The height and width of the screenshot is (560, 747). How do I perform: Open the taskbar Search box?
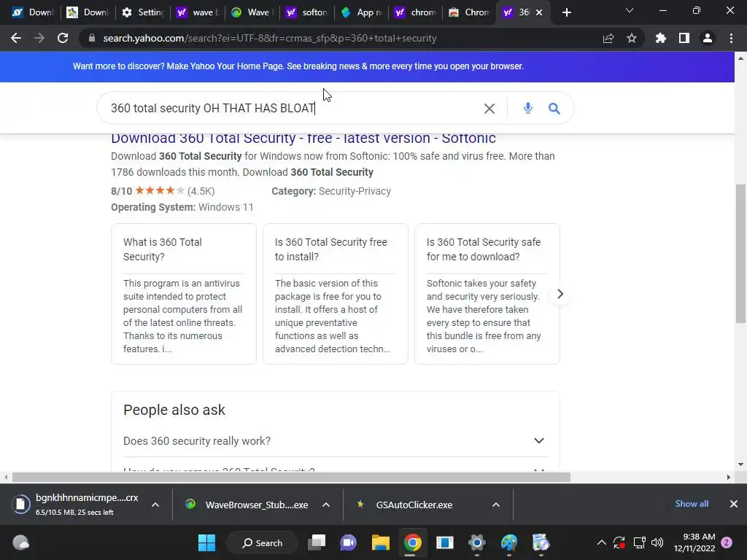coord(262,542)
